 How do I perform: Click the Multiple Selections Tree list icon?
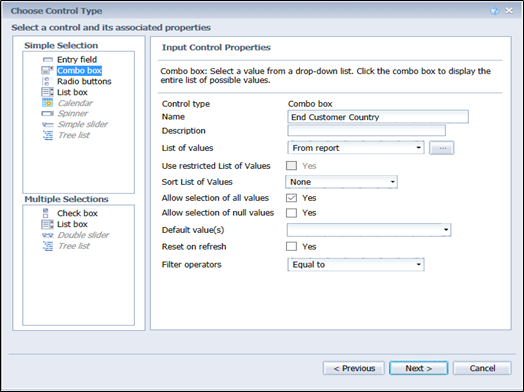coord(48,246)
